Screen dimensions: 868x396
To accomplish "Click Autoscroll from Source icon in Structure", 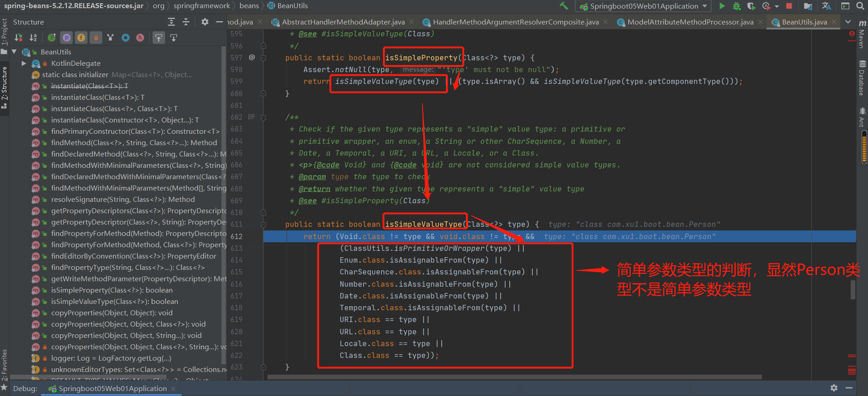I will pos(174,38).
